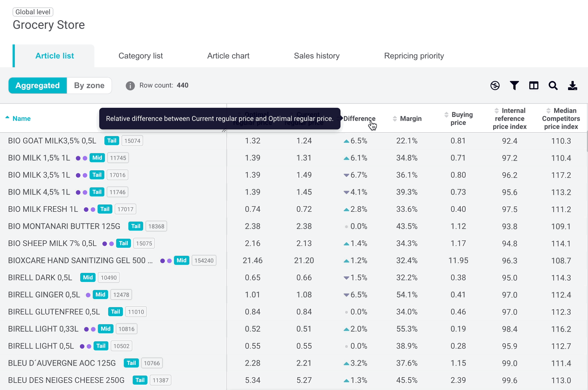The height and width of the screenshot is (390, 588).
Task: Click Tail tag on BIO SHEEP MILK row
Action: coord(123,244)
